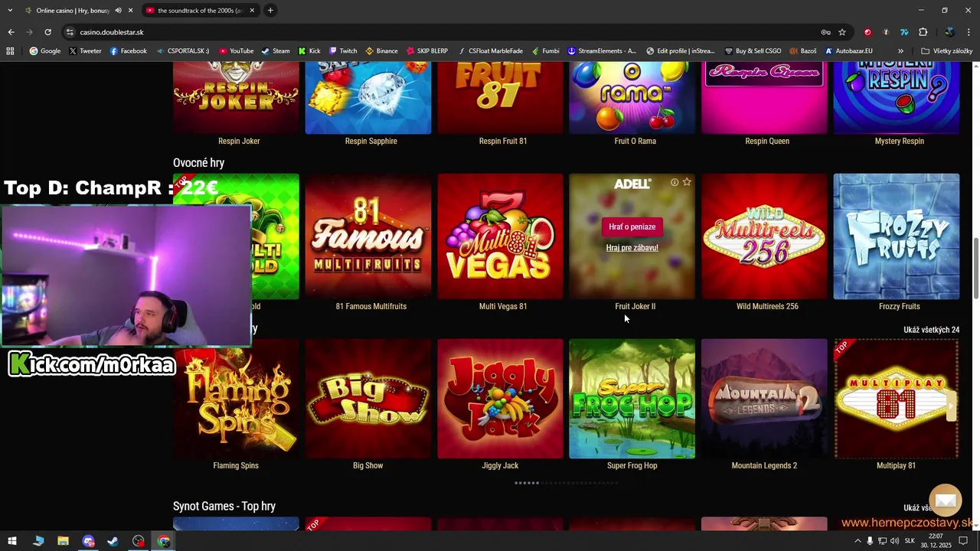Open the Binance bookmark
The image size is (980, 551).
(x=381, y=51)
